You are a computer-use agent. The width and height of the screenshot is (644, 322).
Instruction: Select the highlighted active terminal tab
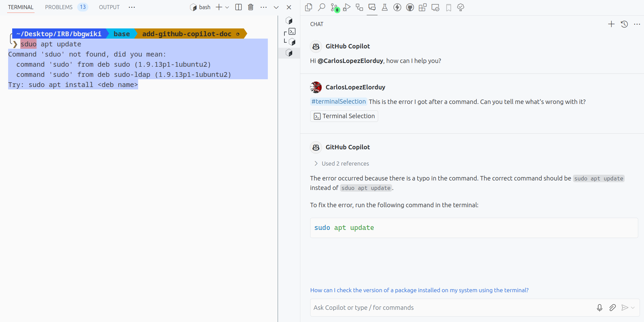click(289, 53)
